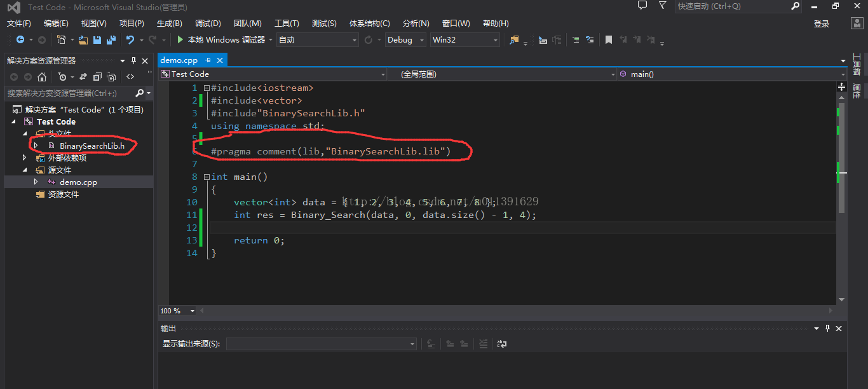
Task: Click the View Code angle-brackets icon
Action: coord(130,77)
